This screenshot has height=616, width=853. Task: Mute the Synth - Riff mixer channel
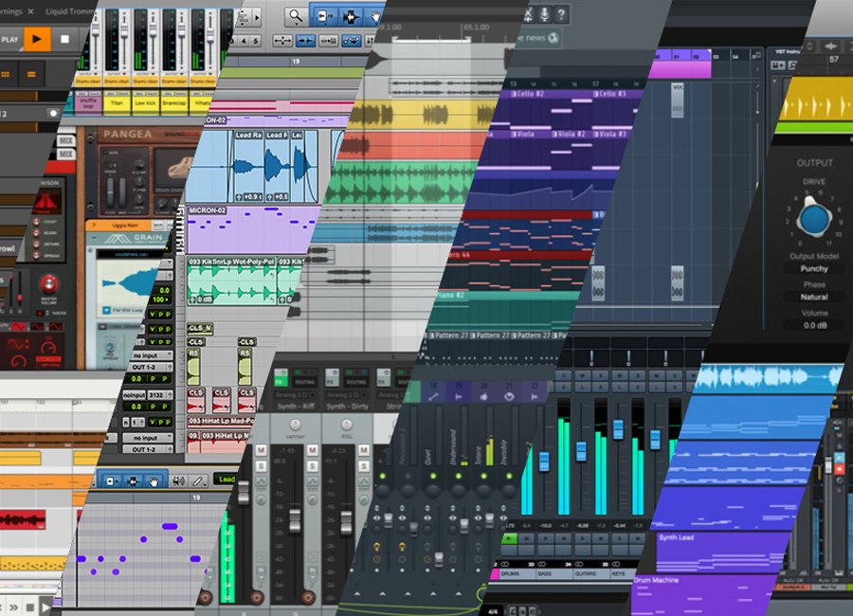point(262,450)
